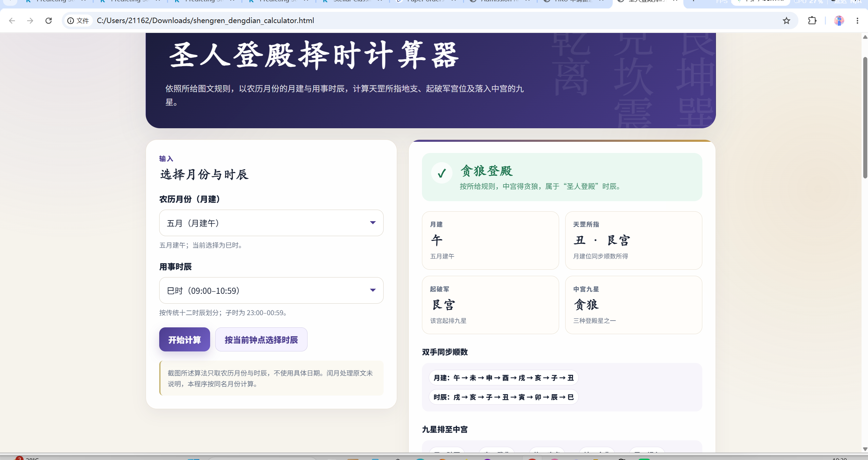The width and height of the screenshot is (868, 460).
Task: Click the value 丑 · 艮宫
Action: [602, 240]
